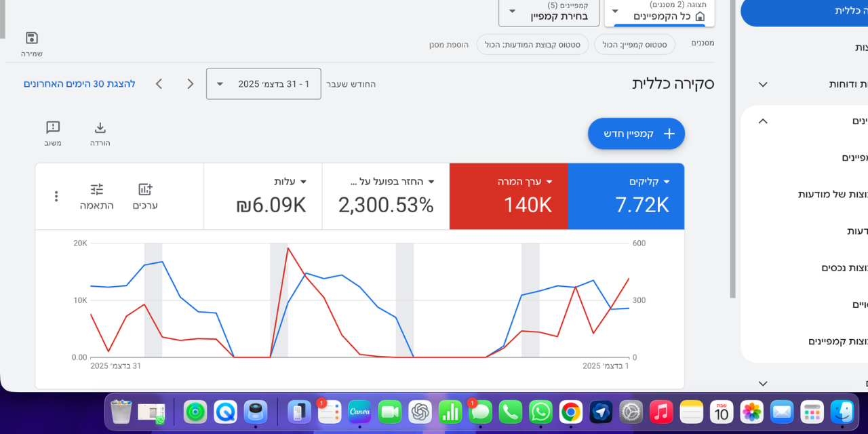Image resolution: width=868 pixels, height=434 pixels.
Task: Click the סקירה כללית heading
Action: tap(673, 83)
